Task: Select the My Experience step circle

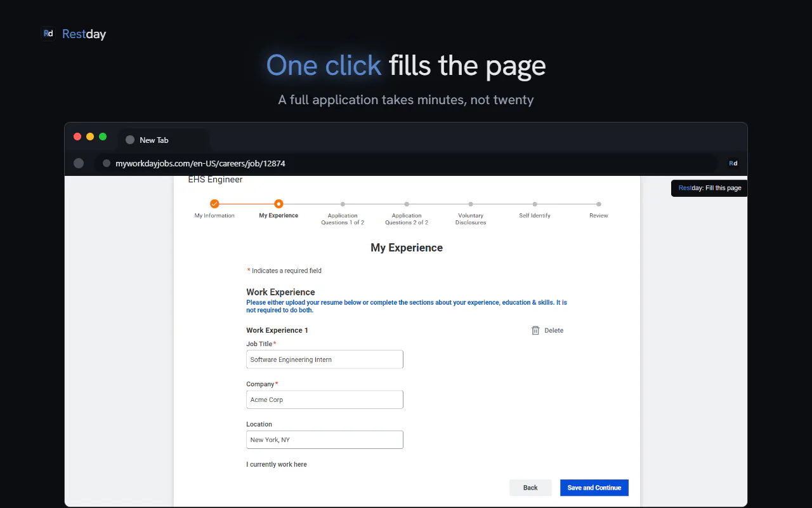Action: click(x=278, y=204)
